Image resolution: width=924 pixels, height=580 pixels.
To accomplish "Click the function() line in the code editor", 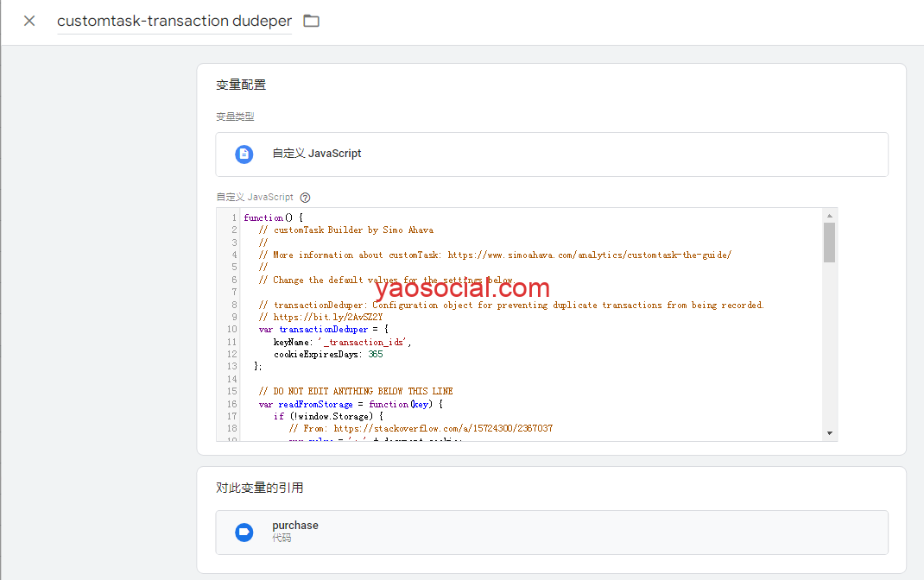I will tap(273, 217).
